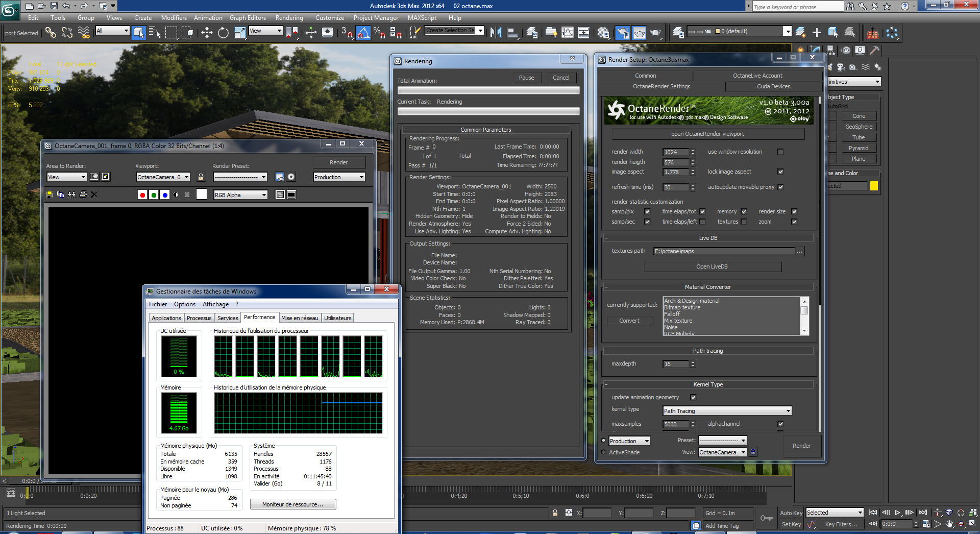Viewport: 980px width, 534px height.
Task: Switch to Cuda Devices tab
Action: click(773, 86)
